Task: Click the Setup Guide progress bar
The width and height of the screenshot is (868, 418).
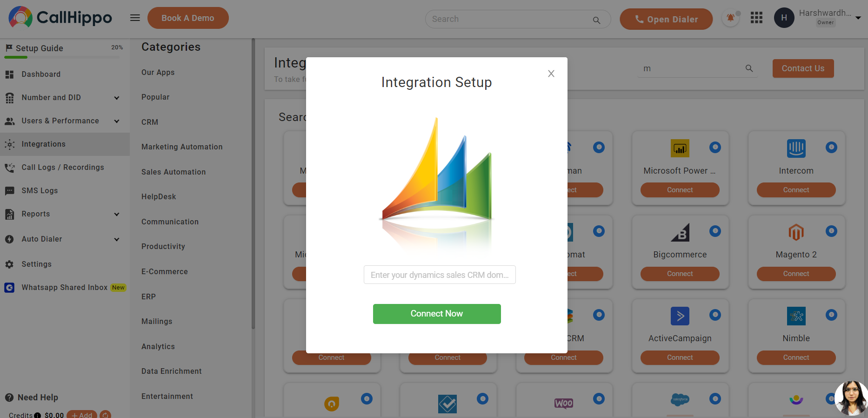Action: pos(62,57)
